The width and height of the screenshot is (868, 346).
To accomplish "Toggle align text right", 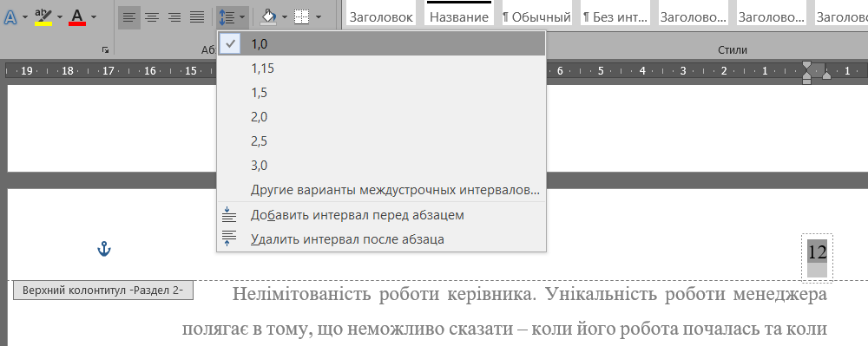I will pyautogui.click(x=174, y=17).
